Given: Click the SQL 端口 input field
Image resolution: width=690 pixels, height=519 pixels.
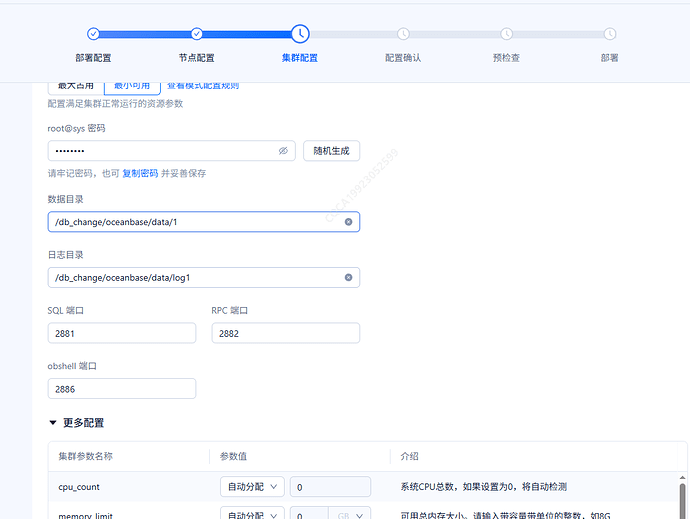Looking at the screenshot, I should click(x=121, y=333).
